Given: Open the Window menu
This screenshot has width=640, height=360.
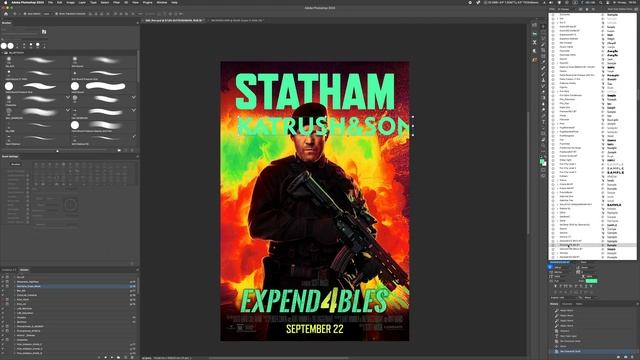Looking at the screenshot, I should tap(162, 2).
